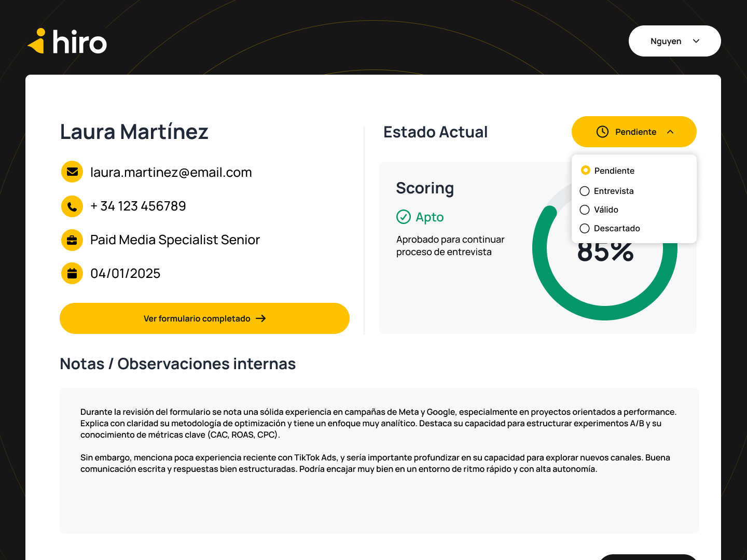Click the hiro logo
Image resolution: width=747 pixels, height=560 pixels.
click(x=67, y=41)
